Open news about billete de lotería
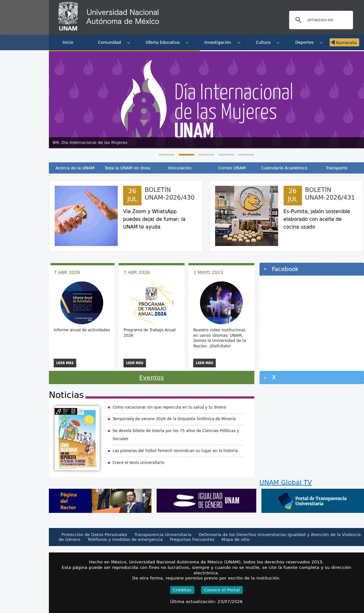The image size is (364, 613). [176, 435]
